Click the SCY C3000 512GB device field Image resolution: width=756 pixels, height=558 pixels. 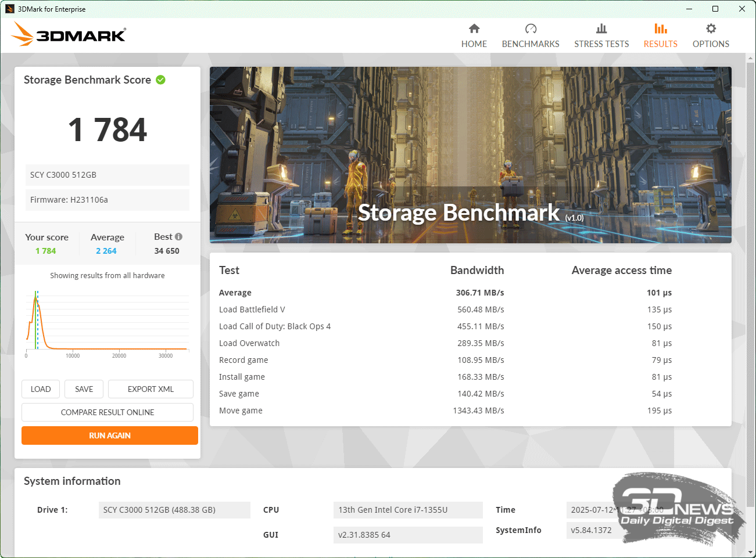108,175
